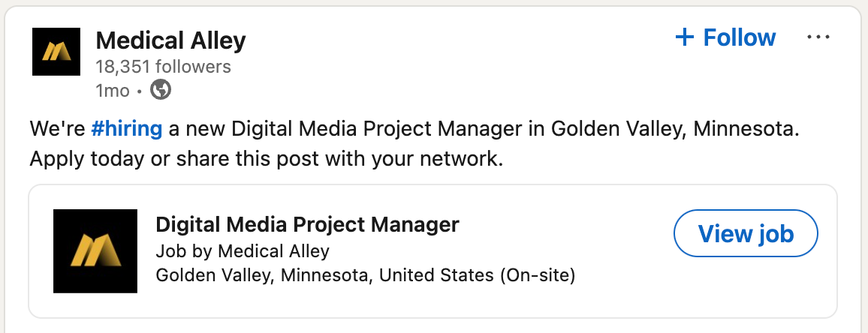Screen dimensions: 868x333
Task: Click the Medical Alley logo beside the post header
Action: 56,51
